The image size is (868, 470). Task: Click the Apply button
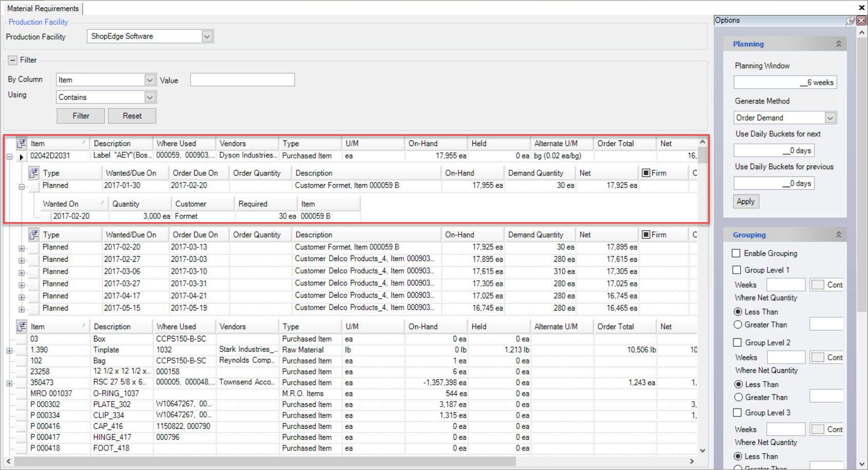[x=746, y=201]
